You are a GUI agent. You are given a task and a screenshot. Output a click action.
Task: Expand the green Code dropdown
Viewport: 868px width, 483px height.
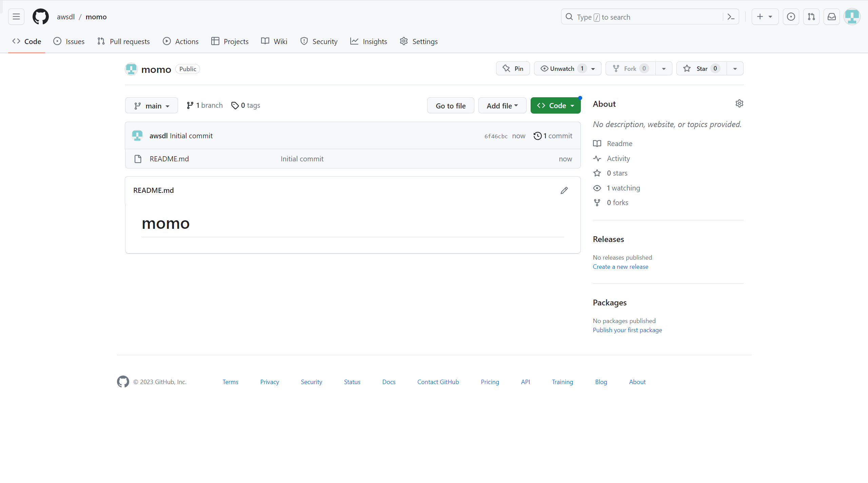pyautogui.click(x=555, y=106)
